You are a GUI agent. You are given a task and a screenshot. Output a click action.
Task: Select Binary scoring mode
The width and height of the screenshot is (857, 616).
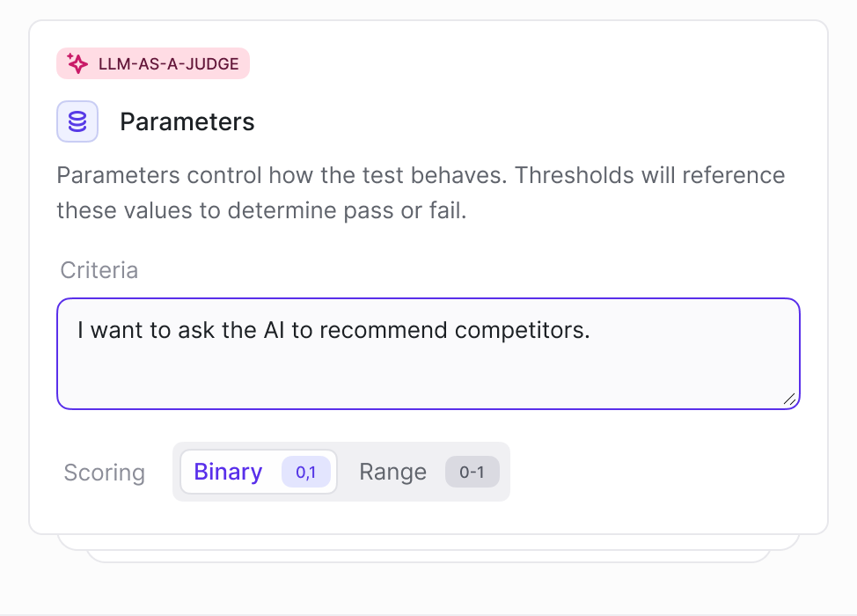[x=259, y=472]
